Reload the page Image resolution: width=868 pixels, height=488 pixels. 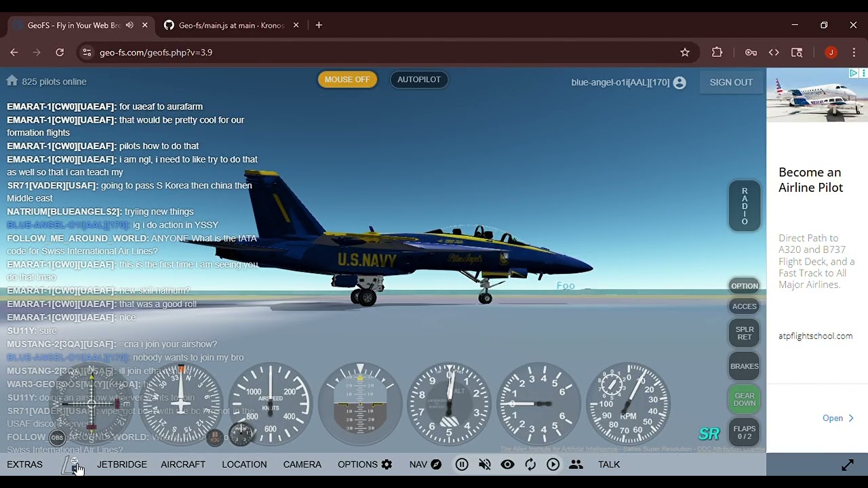(60, 52)
